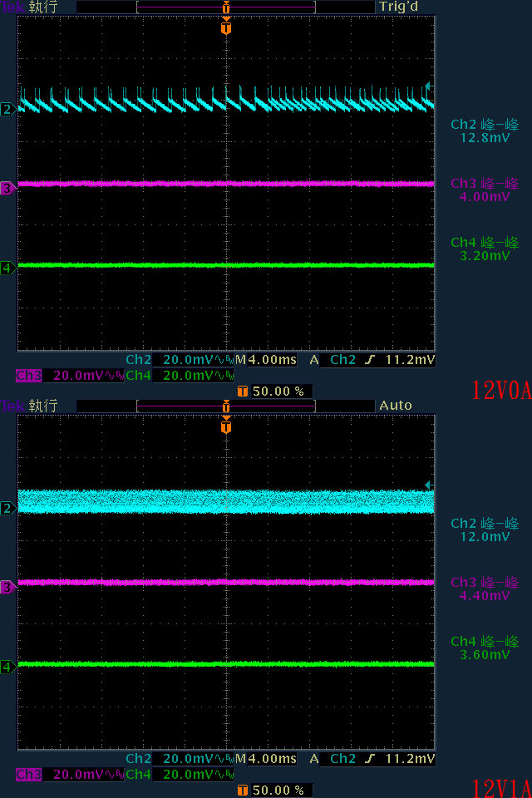Select the Auto trigger status readout
Viewport: 532px width, 798px height.
click(396, 406)
